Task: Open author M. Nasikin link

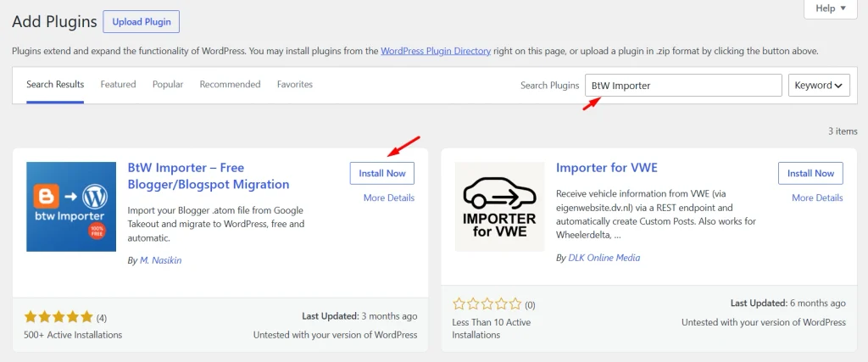Action: point(159,260)
